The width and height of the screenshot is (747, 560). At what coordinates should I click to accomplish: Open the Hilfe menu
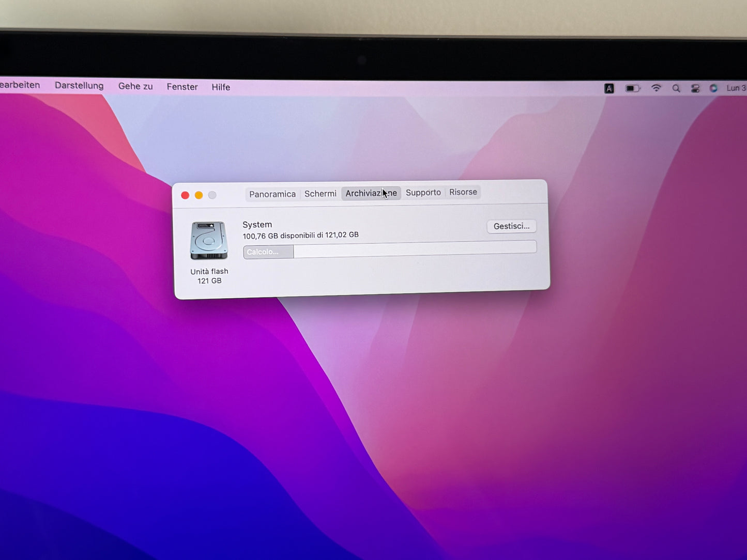[x=221, y=87]
